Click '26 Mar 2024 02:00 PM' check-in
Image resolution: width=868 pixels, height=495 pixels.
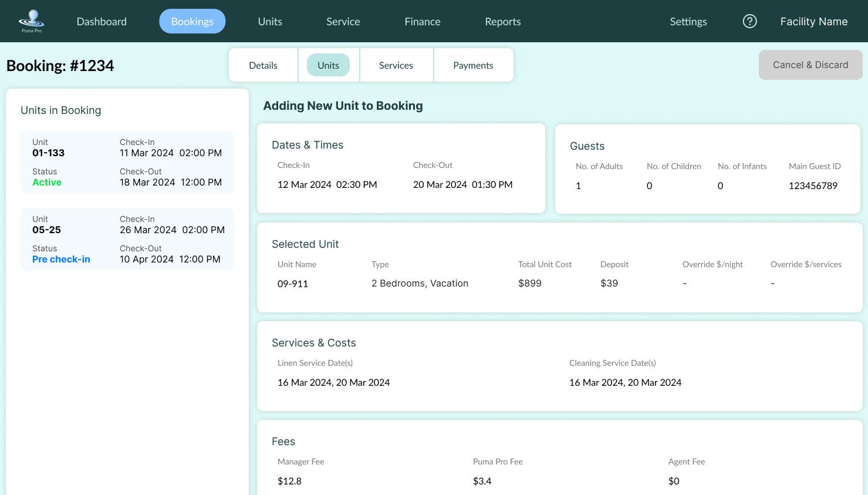pyautogui.click(x=172, y=230)
